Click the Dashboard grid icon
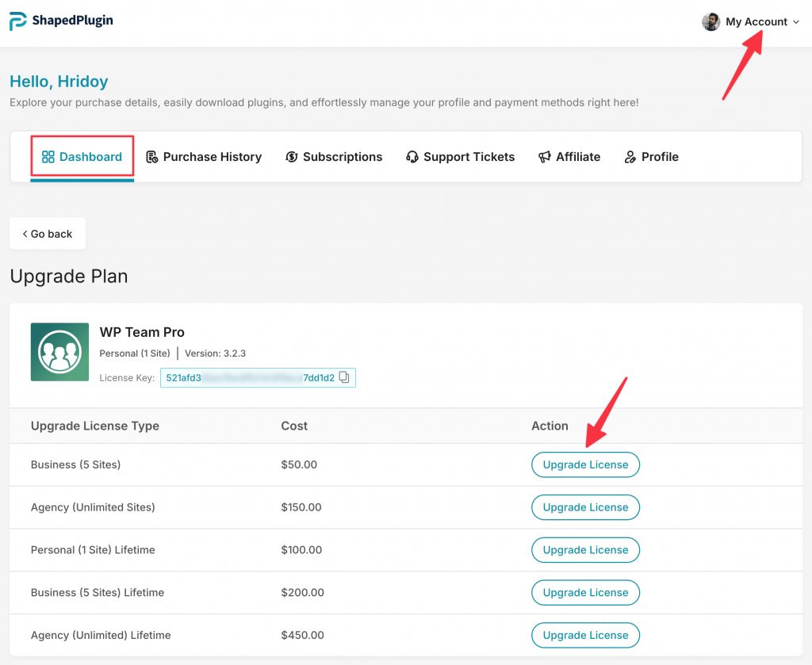Viewport: 812px width, 665px height. 48,157
